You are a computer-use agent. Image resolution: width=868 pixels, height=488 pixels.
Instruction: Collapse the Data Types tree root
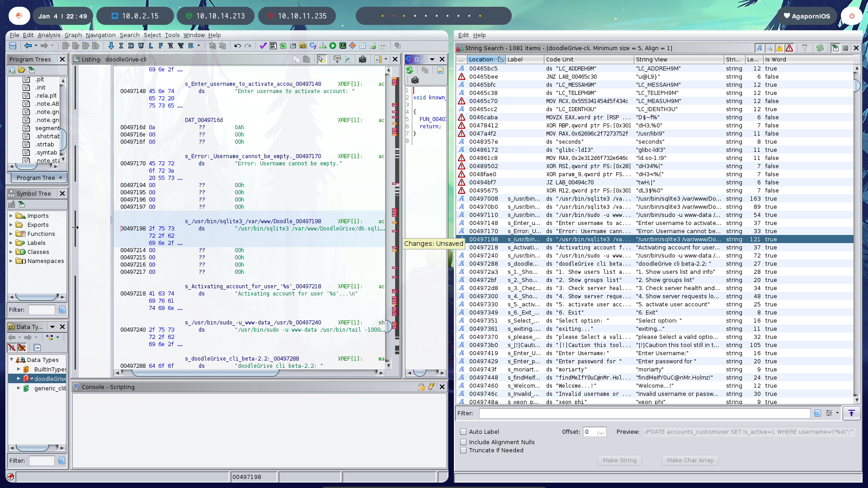coord(11,360)
